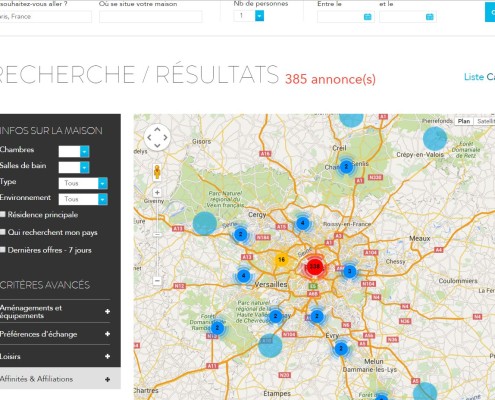Click the destination field showing 'Paris, France'
This screenshot has height=400, width=495.
click(45, 17)
